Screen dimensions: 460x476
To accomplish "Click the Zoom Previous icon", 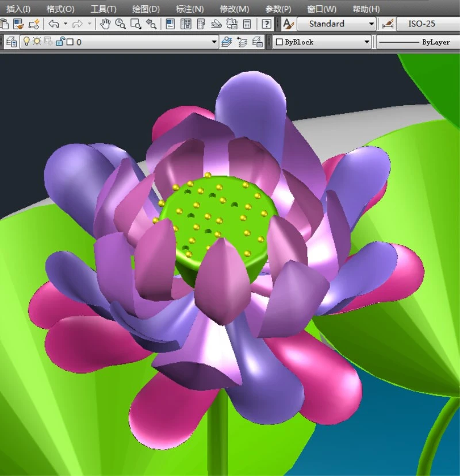I will tap(151, 24).
